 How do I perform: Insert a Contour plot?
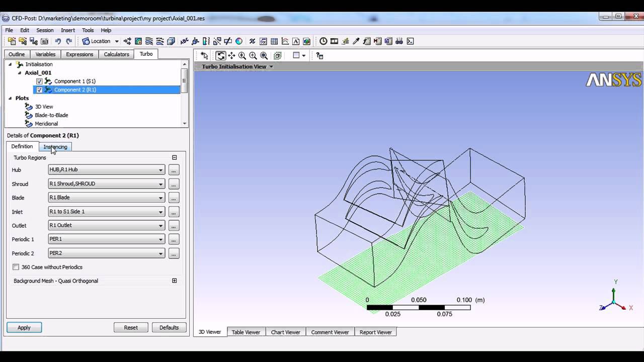coord(138,41)
